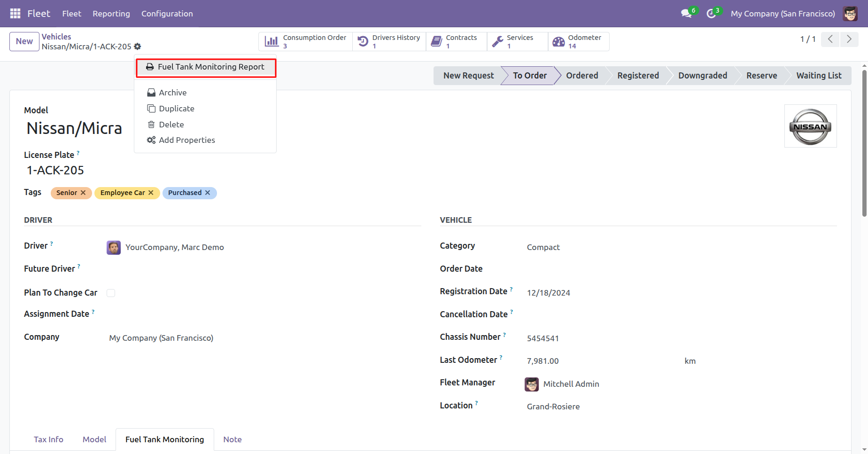
Task: Open the apps grid menu icon
Action: pyautogui.click(x=15, y=14)
